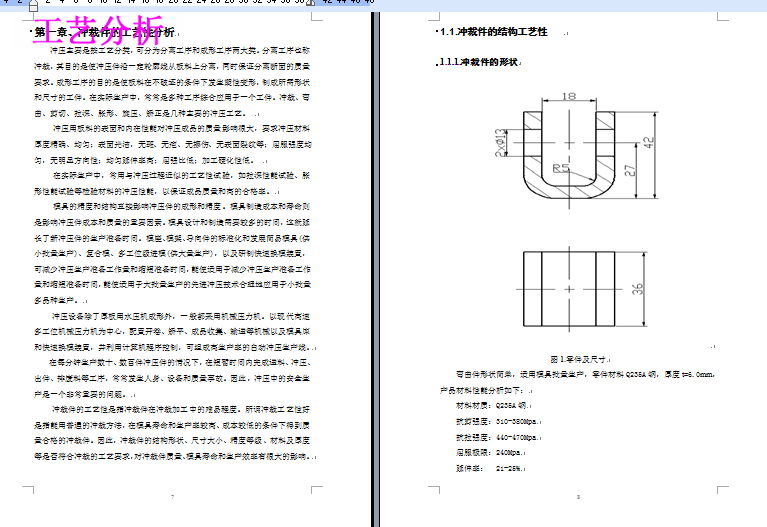Click the line '材料材质: Q235A 钢'
This screenshot has height=527, width=767.
pyautogui.click(x=493, y=406)
